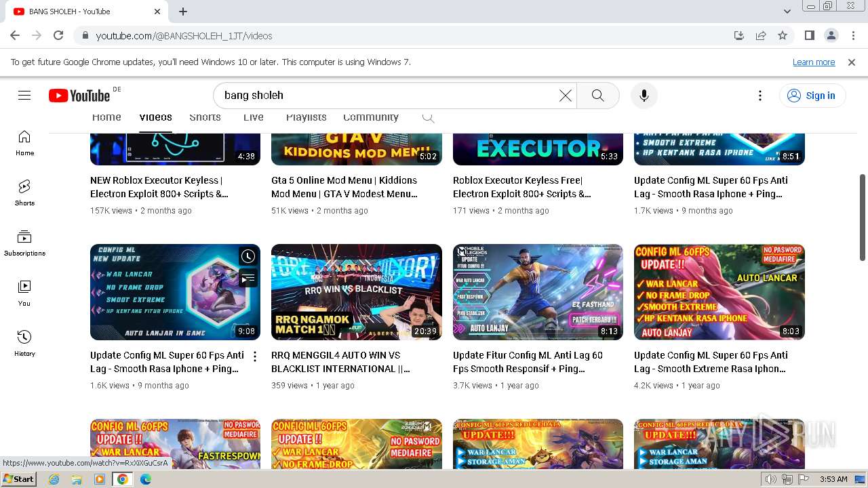
Task: Open Update Fitur Config ML video title
Action: point(528,362)
